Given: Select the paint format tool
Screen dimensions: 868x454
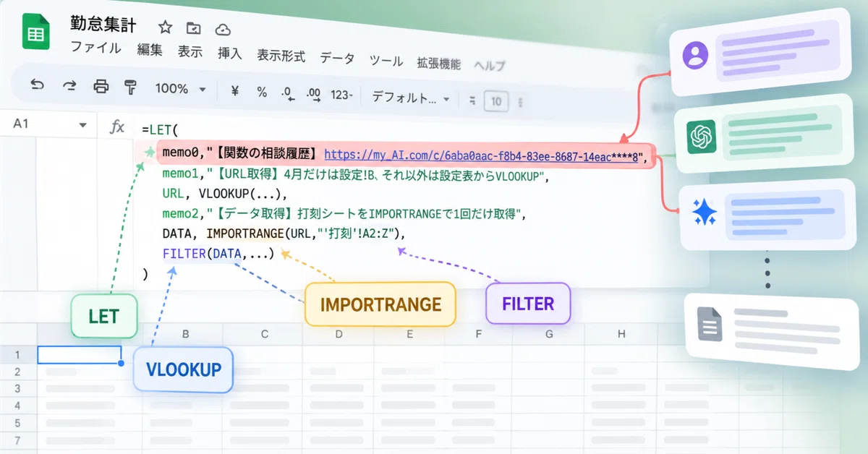Looking at the screenshot, I should [x=130, y=88].
